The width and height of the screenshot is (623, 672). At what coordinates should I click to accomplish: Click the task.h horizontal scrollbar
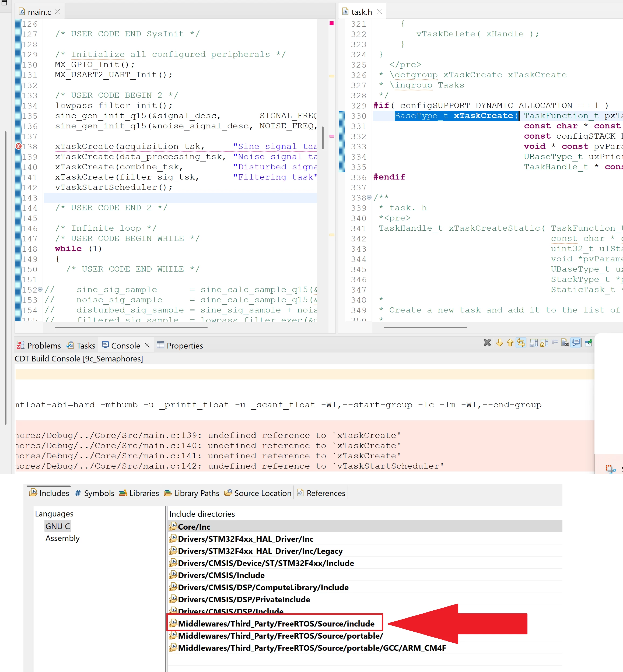[x=425, y=327]
